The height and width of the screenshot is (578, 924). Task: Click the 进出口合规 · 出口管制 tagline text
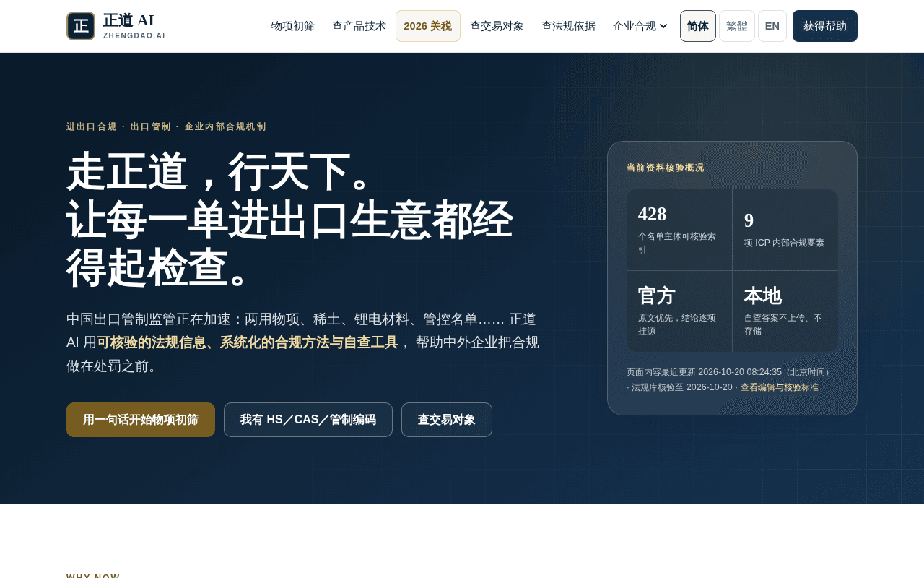(x=167, y=126)
